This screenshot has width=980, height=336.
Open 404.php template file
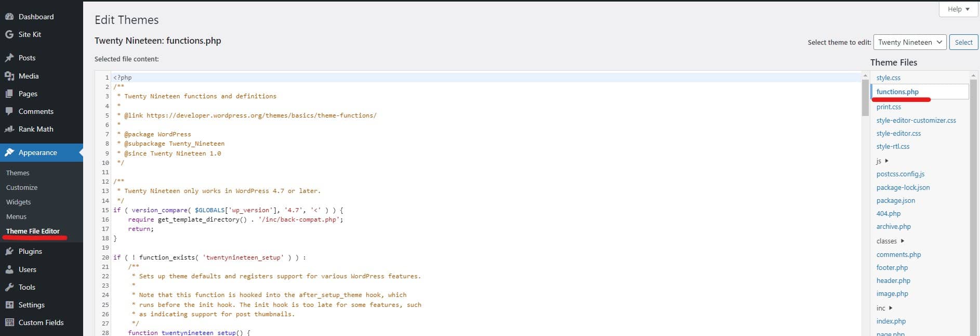point(889,213)
